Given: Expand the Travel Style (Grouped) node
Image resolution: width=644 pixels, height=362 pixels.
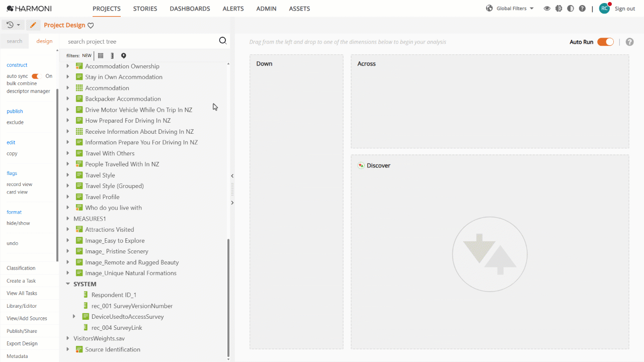Looking at the screenshot, I should click(68, 186).
